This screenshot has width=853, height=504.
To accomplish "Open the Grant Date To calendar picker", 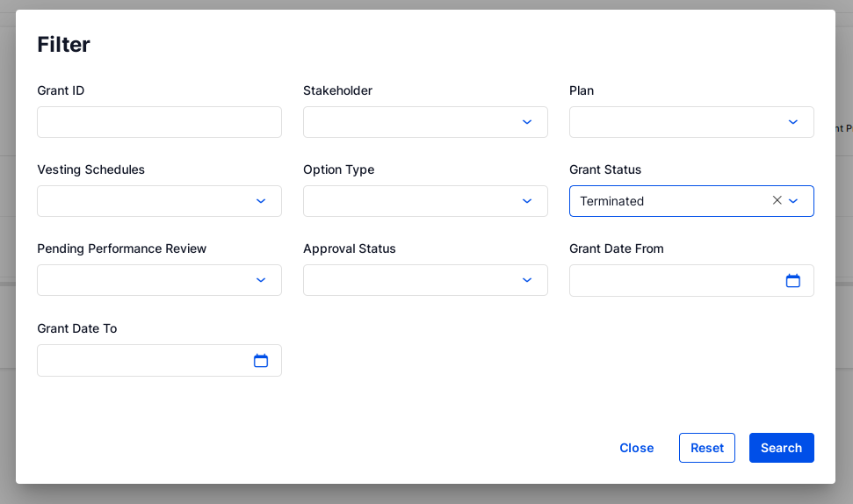I will pyautogui.click(x=260, y=361).
